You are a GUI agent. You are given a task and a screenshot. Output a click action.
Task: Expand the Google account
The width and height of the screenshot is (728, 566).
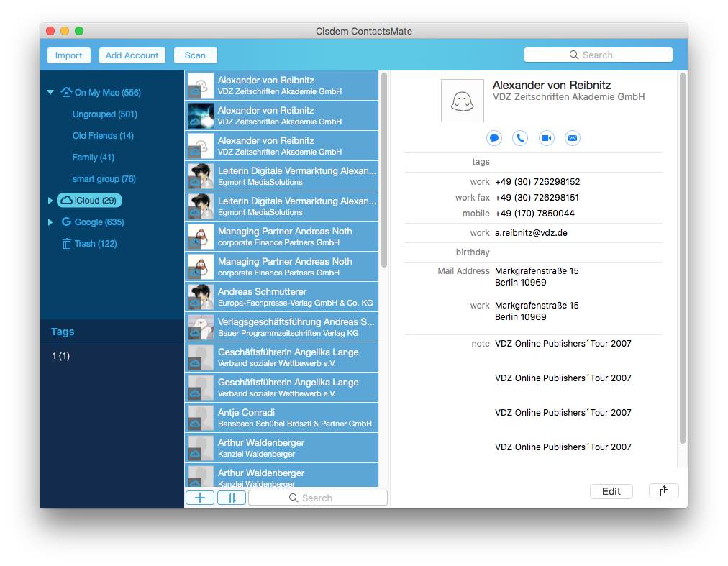[x=50, y=222]
